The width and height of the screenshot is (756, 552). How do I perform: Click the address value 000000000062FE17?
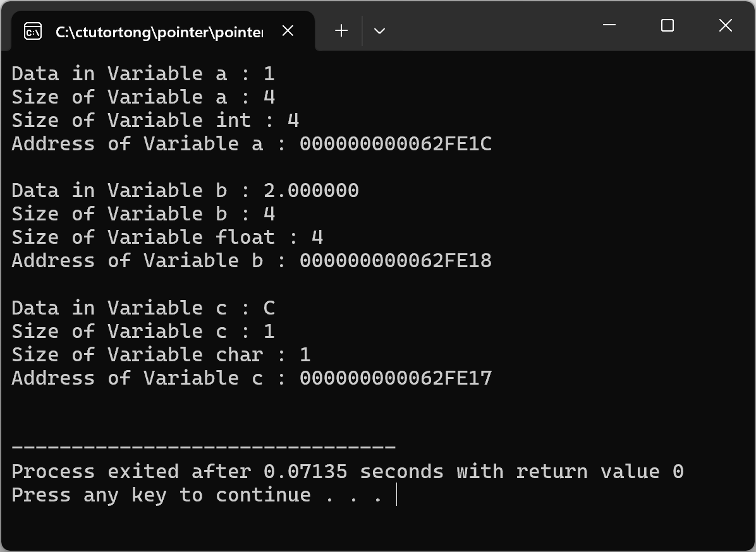tap(396, 378)
